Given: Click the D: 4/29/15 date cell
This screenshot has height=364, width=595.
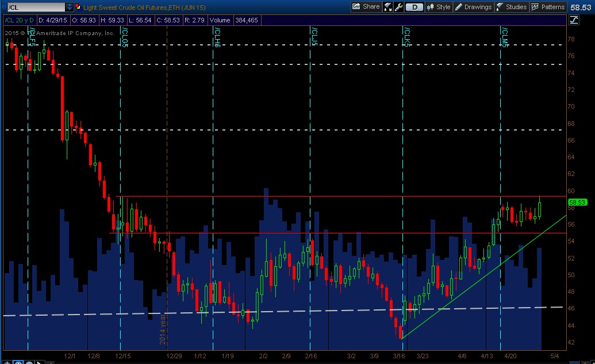Looking at the screenshot, I should (x=53, y=20).
